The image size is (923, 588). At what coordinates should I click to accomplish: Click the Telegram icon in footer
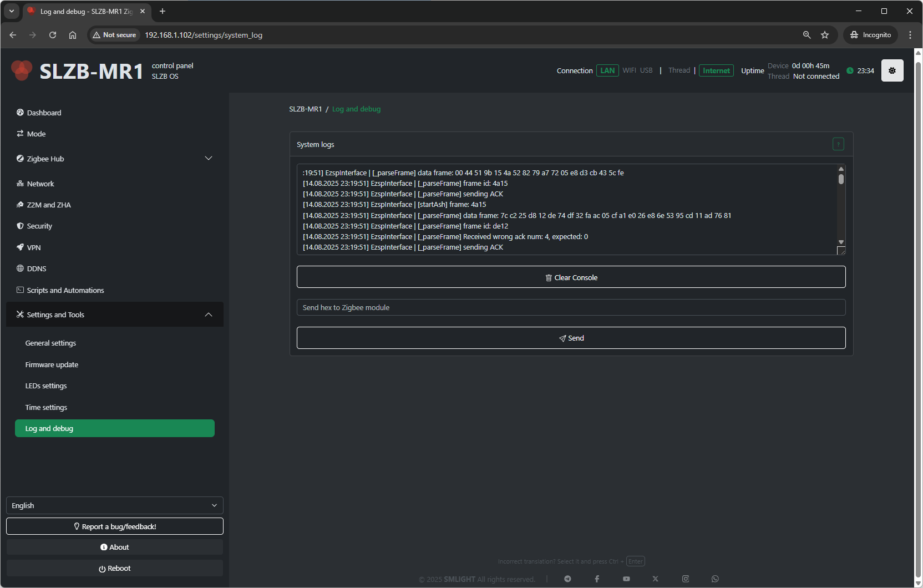pyautogui.click(x=567, y=579)
